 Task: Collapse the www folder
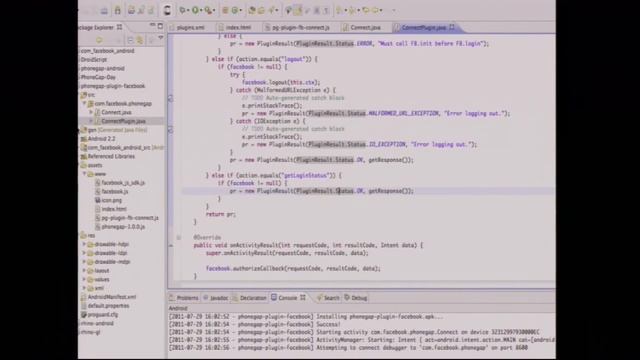point(84,174)
